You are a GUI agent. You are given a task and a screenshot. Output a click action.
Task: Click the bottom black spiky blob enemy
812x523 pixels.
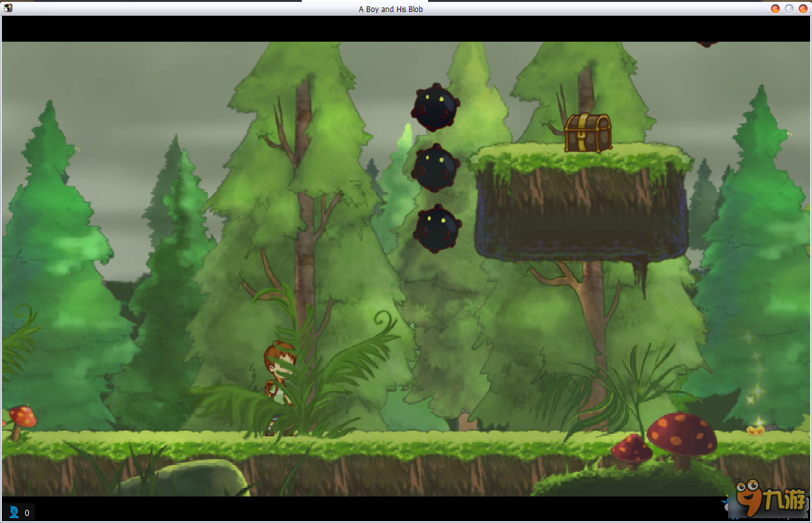point(437,229)
